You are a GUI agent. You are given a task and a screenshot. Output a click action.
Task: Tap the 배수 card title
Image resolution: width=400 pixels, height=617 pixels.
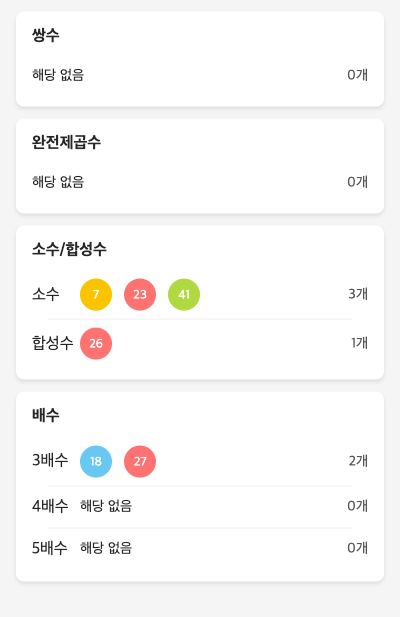tap(46, 415)
